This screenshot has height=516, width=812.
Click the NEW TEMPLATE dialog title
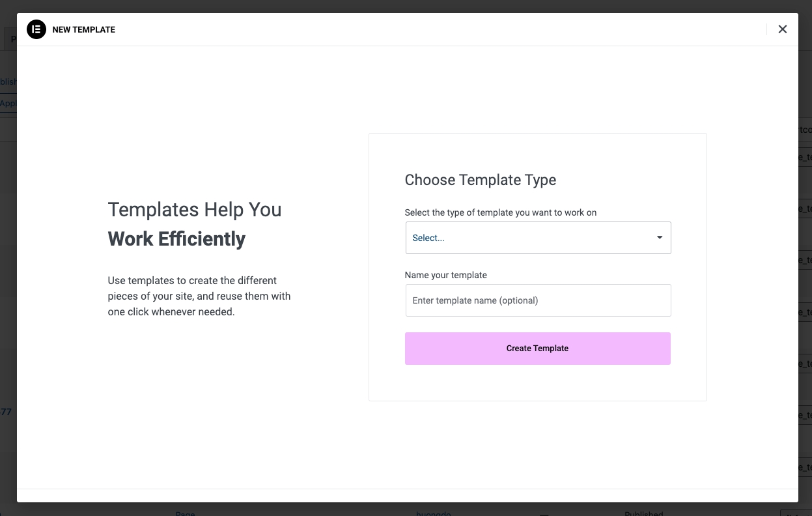(84, 30)
